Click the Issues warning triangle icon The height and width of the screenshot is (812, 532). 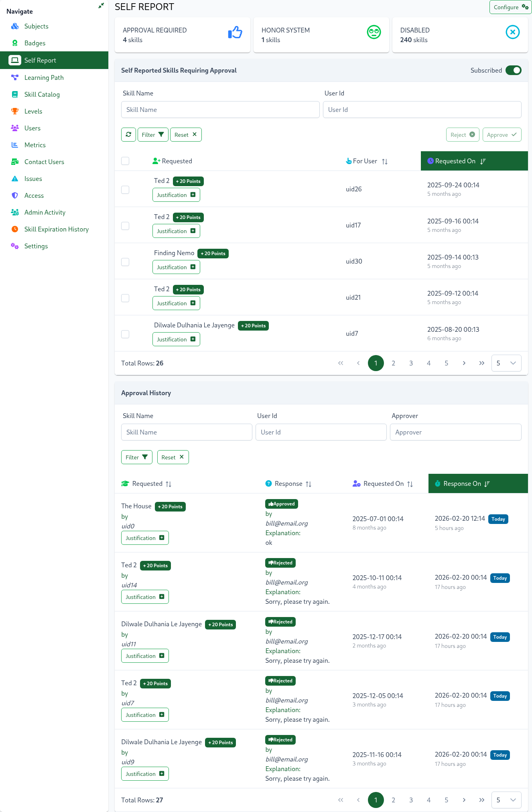(x=15, y=179)
